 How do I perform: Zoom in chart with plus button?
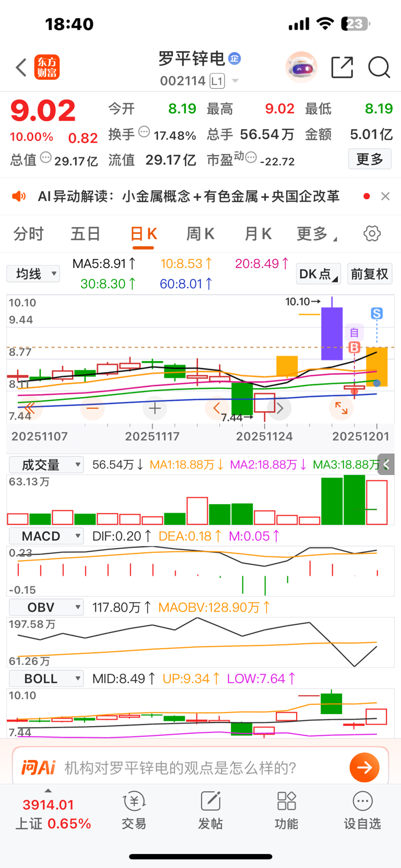(155, 408)
